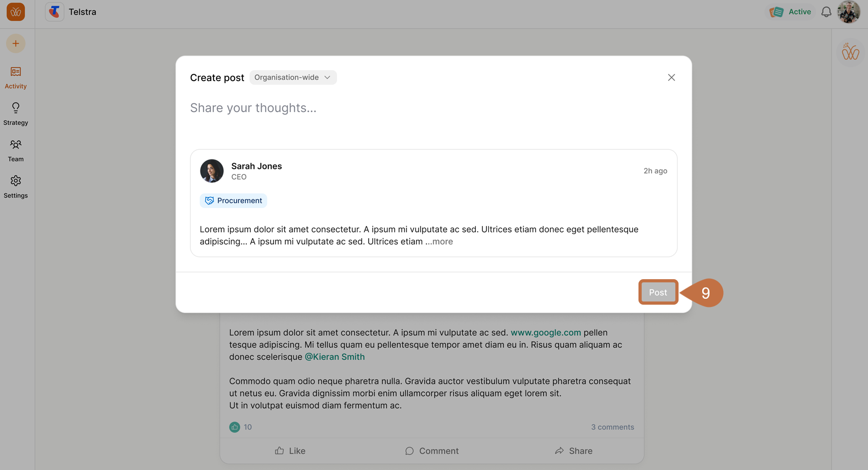This screenshot has height=470, width=868.
Task: Open the user profile avatar
Action: [x=848, y=12]
